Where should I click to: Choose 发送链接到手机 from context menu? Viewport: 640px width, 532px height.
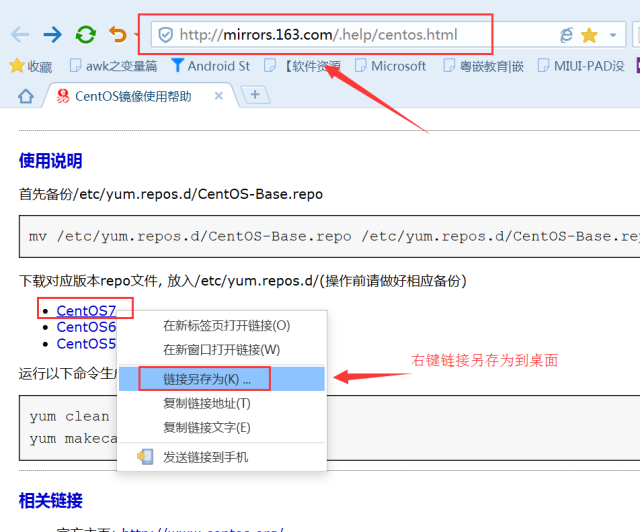pos(222,457)
